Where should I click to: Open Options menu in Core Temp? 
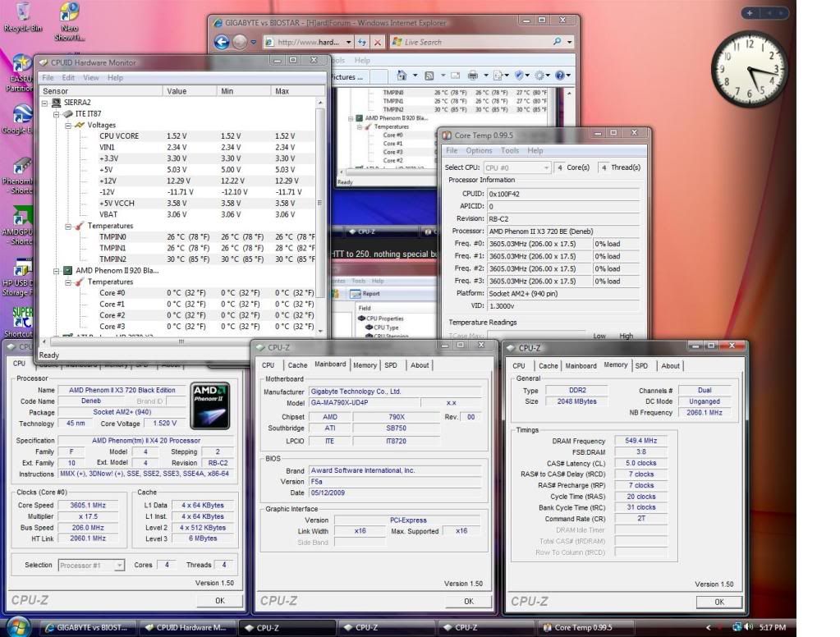pyautogui.click(x=479, y=150)
